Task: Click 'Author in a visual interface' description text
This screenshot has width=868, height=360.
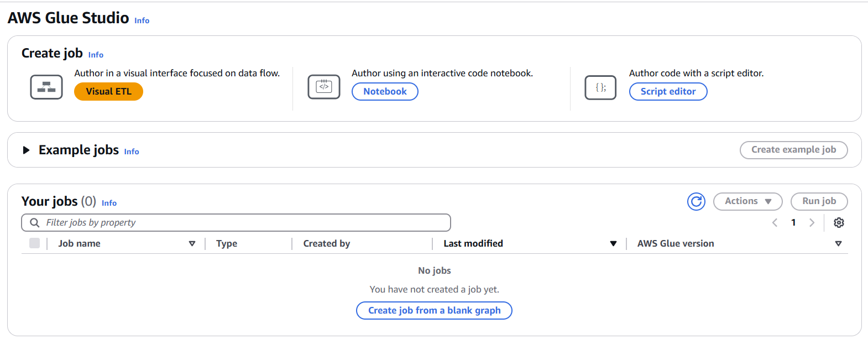Action: tap(177, 73)
